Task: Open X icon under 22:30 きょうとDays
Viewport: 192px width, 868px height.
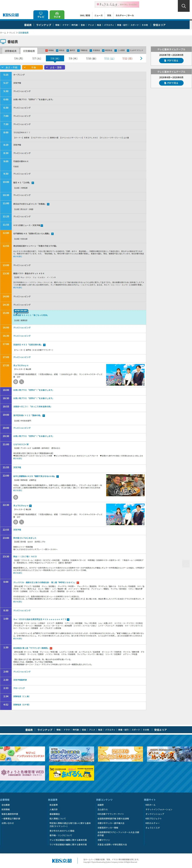Action: pos(22,522)
